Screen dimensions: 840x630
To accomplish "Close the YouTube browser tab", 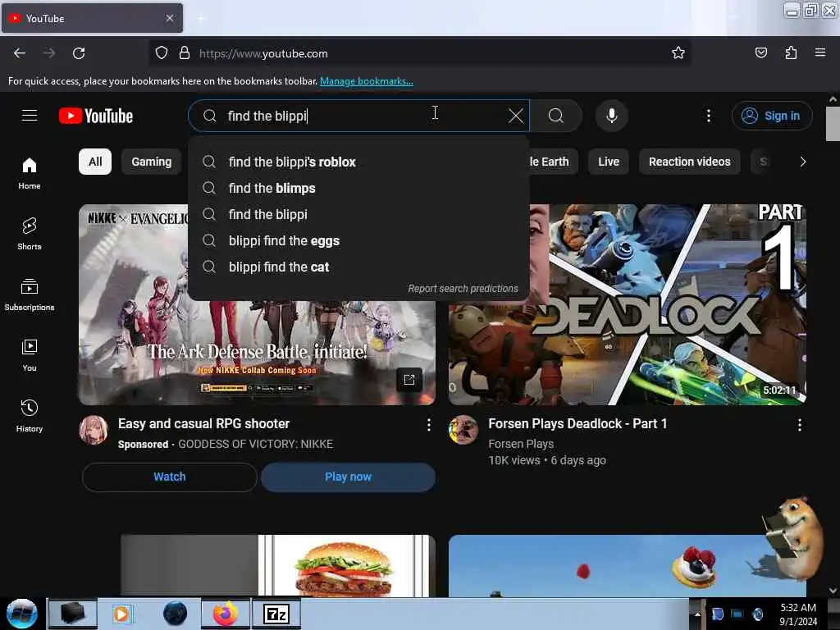I will click(x=169, y=18).
